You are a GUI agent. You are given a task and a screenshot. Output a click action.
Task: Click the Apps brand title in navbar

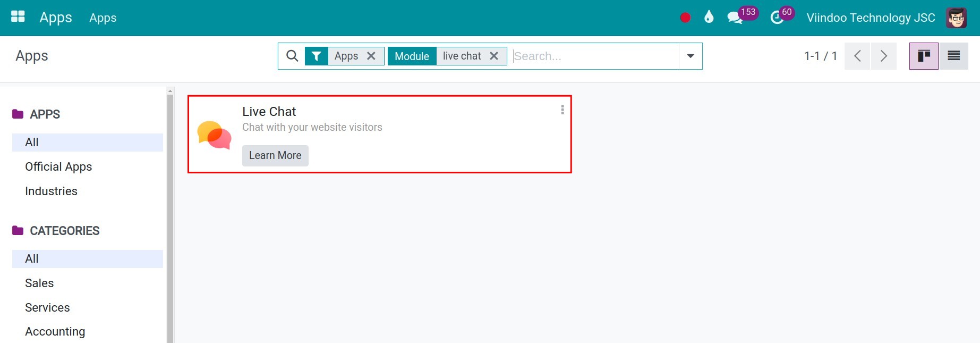pos(56,18)
